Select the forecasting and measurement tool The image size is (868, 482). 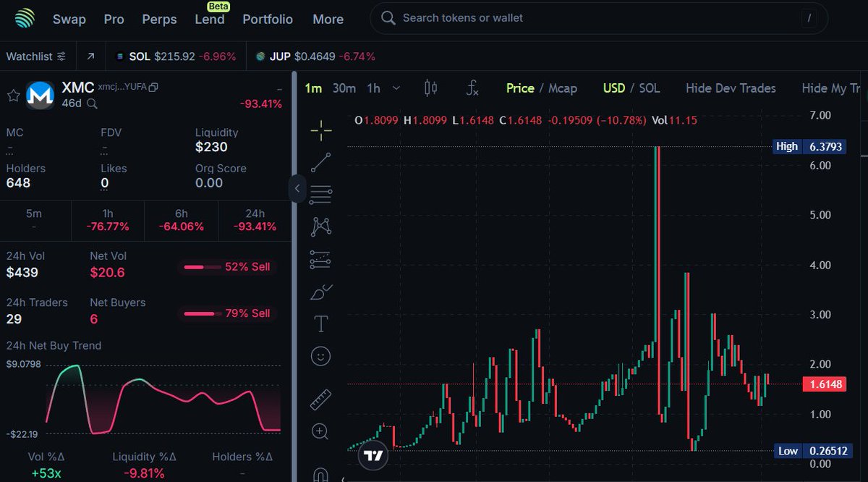click(x=320, y=259)
